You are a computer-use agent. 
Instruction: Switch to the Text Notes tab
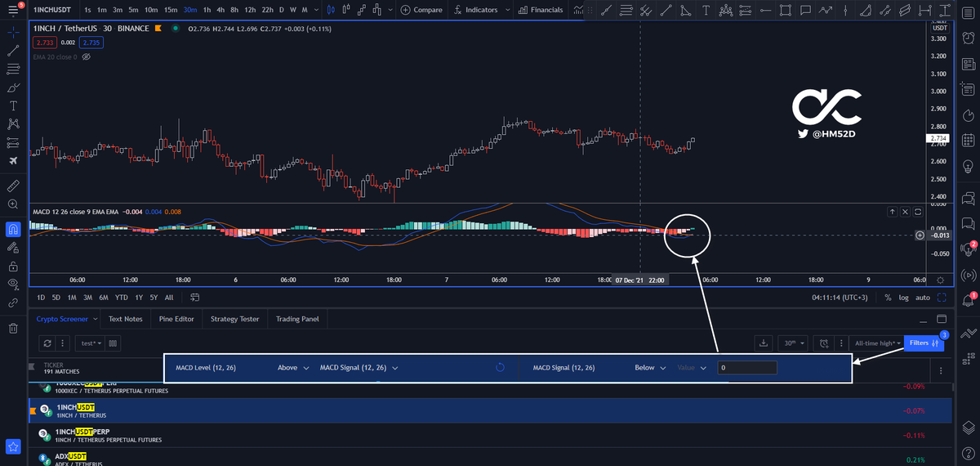coord(125,319)
